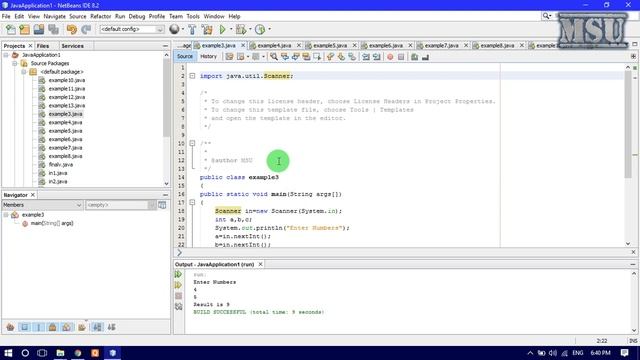Viewport: 640px width, 360px height.
Task: Click the Clean and Build icon
Action: [207, 29]
